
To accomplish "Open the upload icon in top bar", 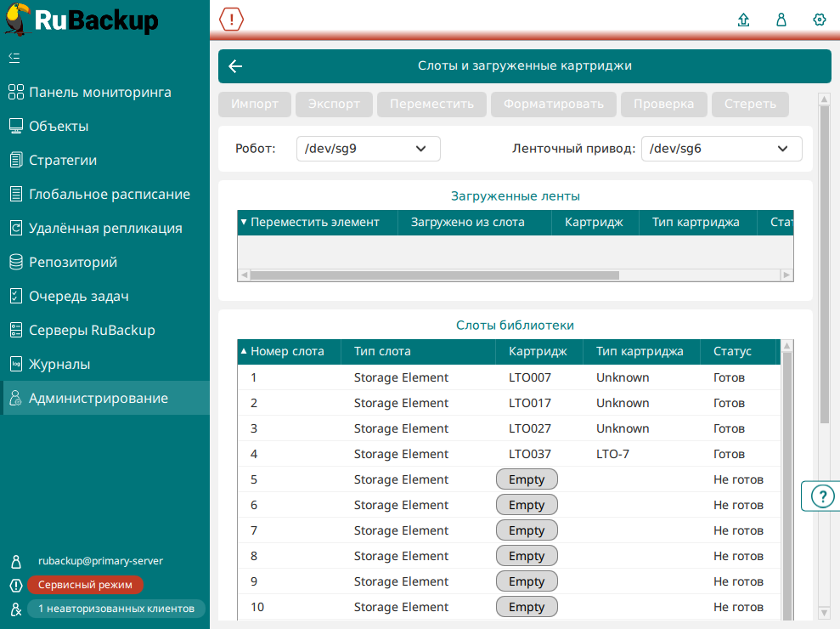I will [x=744, y=20].
